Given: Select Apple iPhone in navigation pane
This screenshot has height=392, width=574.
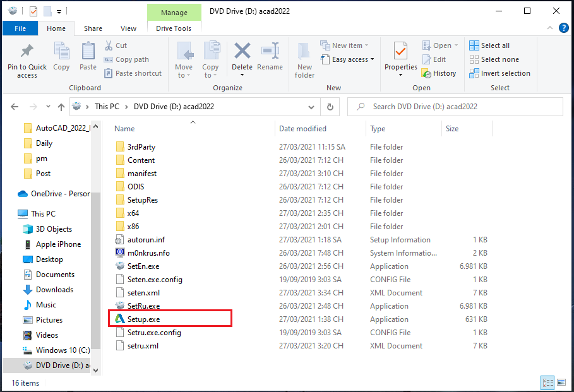Looking at the screenshot, I should [x=52, y=244].
